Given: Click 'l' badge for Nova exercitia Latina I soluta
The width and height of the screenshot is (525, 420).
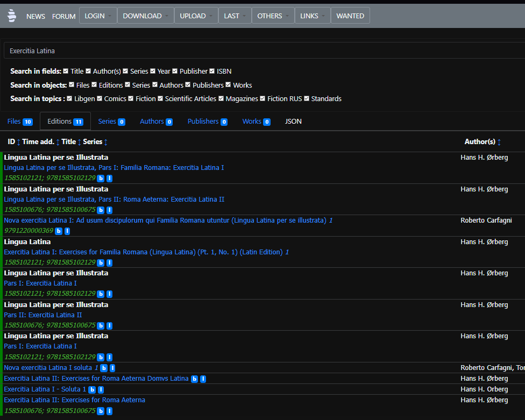Looking at the screenshot, I should [112, 368].
